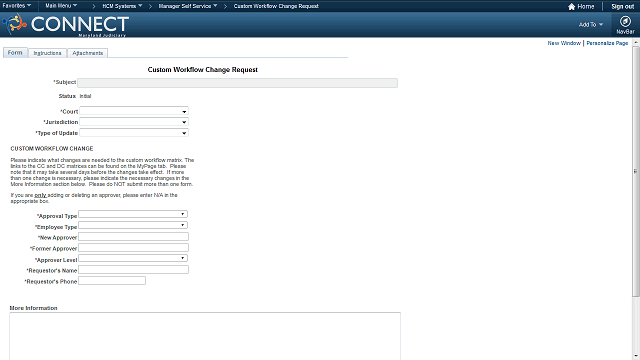Switch to the Instructions tab
The image size is (640, 360).
[x=47, y=53]
